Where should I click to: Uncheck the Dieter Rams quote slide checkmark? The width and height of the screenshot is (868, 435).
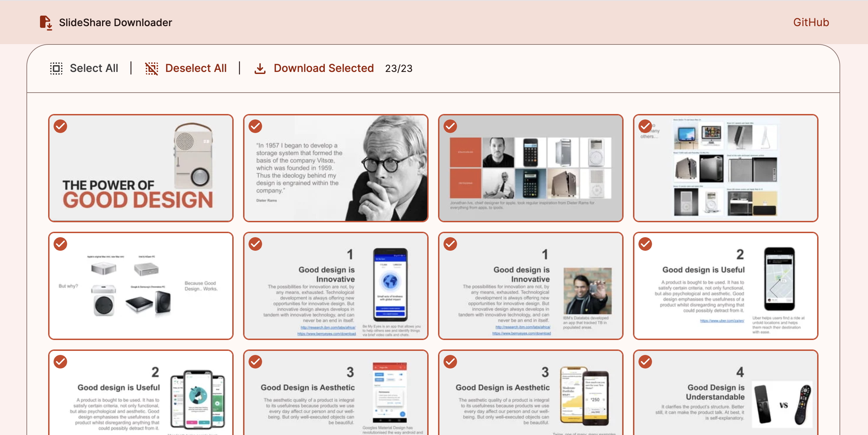click(255, 126)
